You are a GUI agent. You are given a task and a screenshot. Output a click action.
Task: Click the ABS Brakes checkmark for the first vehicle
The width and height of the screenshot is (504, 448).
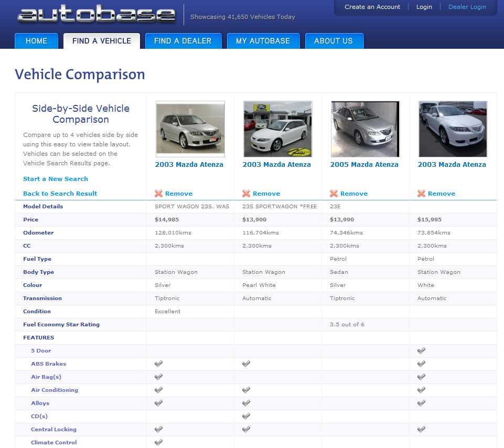(158, 364)
